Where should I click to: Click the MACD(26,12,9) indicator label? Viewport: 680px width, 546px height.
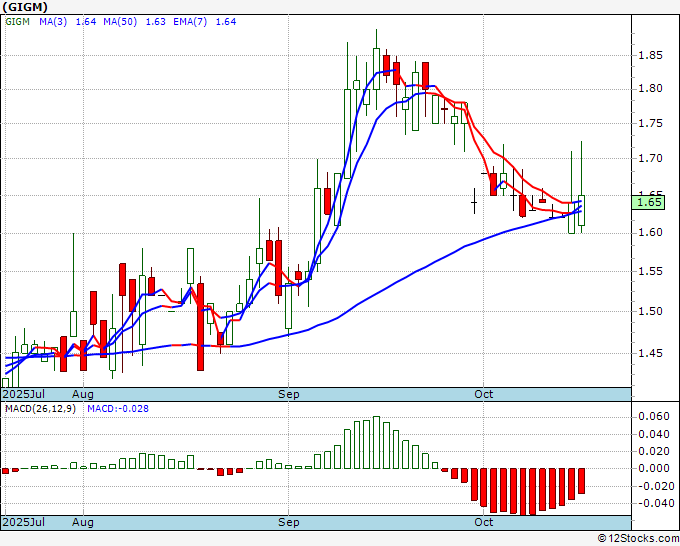click(x=40, y=409)
